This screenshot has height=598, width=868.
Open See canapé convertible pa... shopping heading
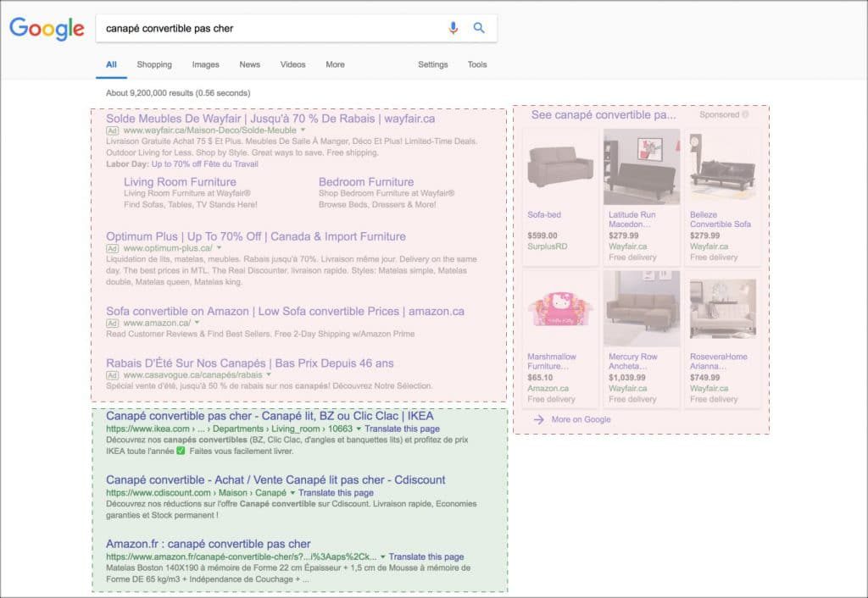pos(604,115)
